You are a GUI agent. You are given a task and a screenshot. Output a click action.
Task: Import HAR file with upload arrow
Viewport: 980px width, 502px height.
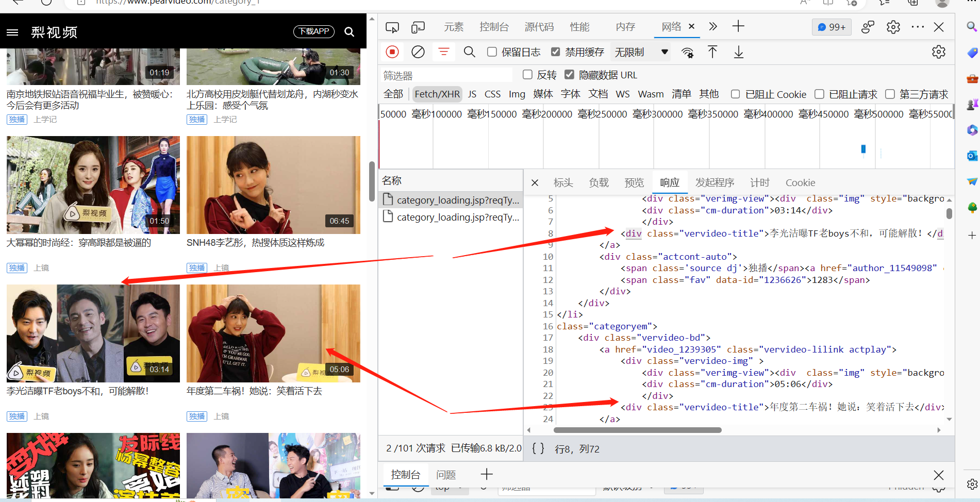coord(712,52)
